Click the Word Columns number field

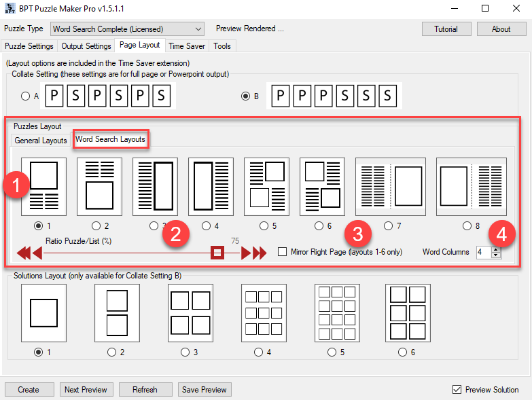coord(482,252)
